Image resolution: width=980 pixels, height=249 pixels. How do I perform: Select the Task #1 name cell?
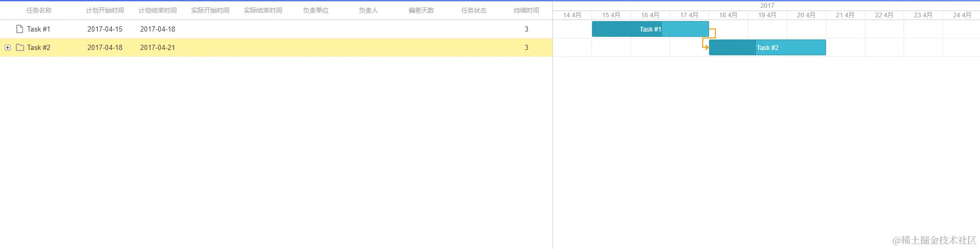pos(38,29)
